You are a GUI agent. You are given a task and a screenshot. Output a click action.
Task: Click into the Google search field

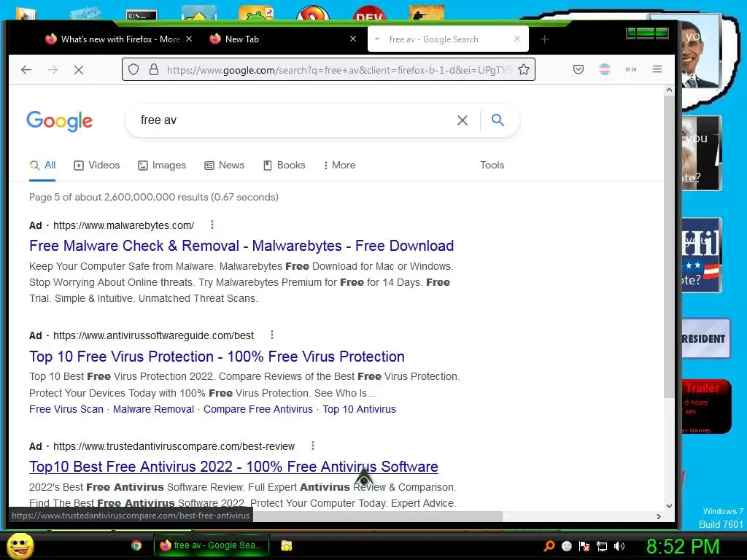pyautogui.click(x=295, y=120)
